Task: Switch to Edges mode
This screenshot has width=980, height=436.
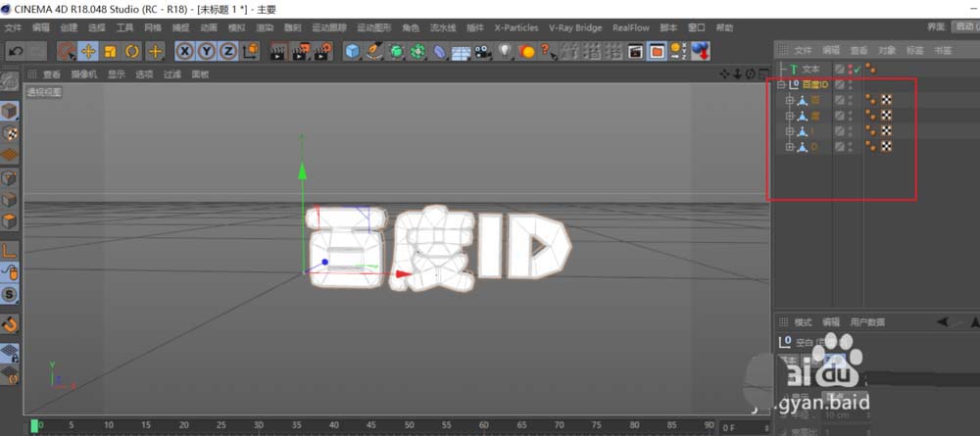Action: coord(10,200)
